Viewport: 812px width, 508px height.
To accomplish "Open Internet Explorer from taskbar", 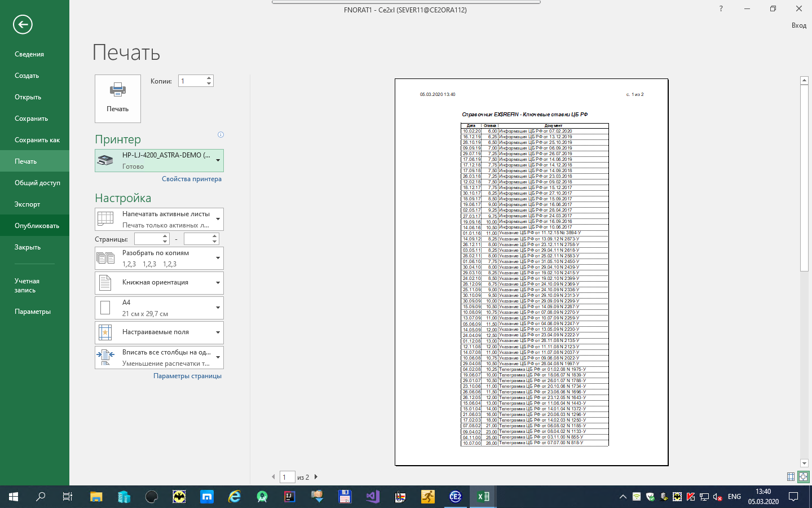I will tap(234, 497).
